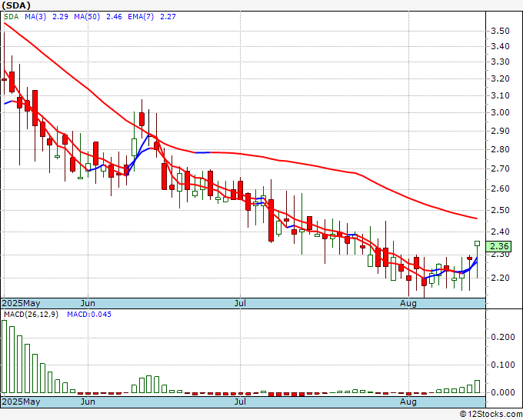Click the 0.000 MACD axis label
The width and height of the screenshot is (523, 420).
click(x=503, y=392)
